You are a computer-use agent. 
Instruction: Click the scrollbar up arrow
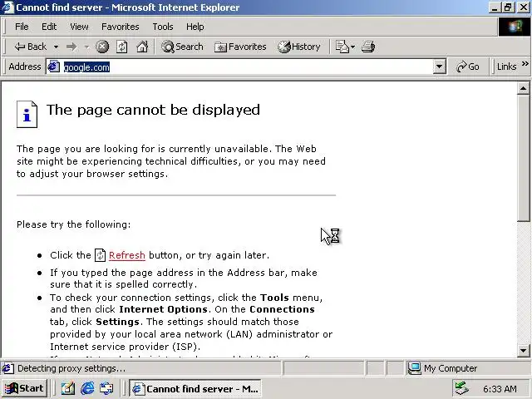click(x=523, y=89)
